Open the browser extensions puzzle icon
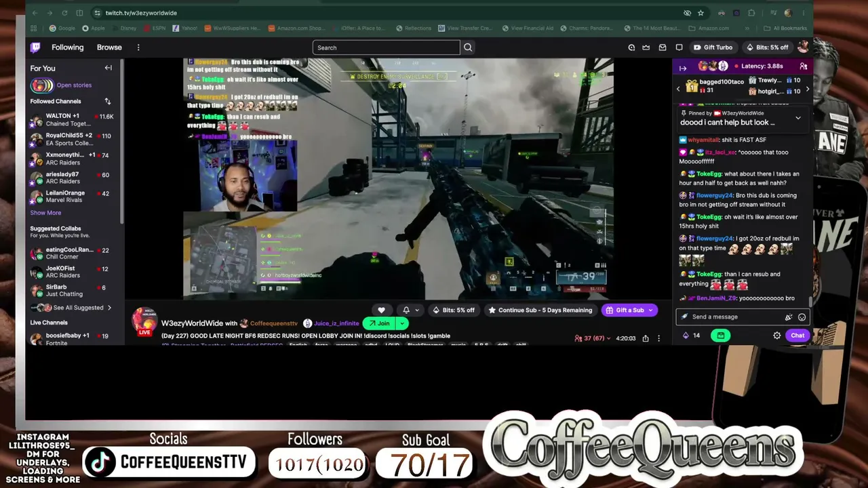Image resolution: width=868 pixels, height=488 pixels. [x=751, y=13]
